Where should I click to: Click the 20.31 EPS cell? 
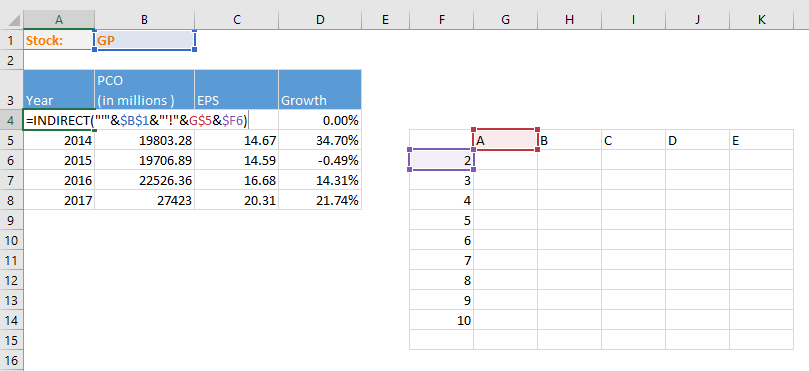(x=237, y=200)
